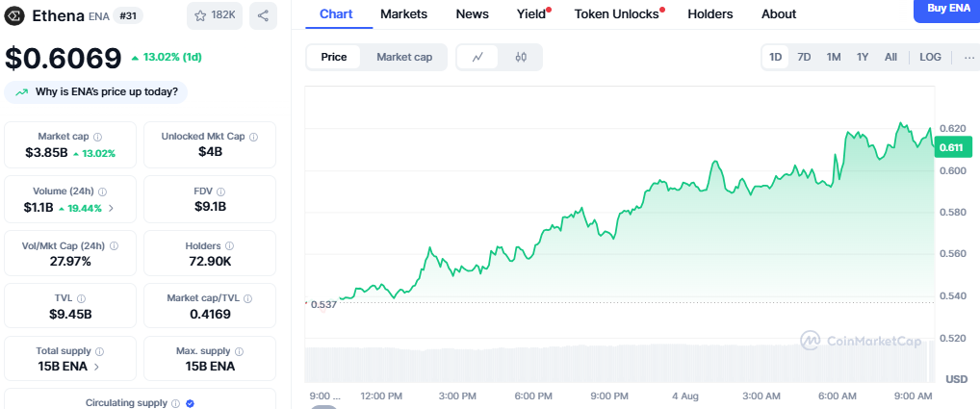Click the share icon next to watchlist

[x=263, y=16]
